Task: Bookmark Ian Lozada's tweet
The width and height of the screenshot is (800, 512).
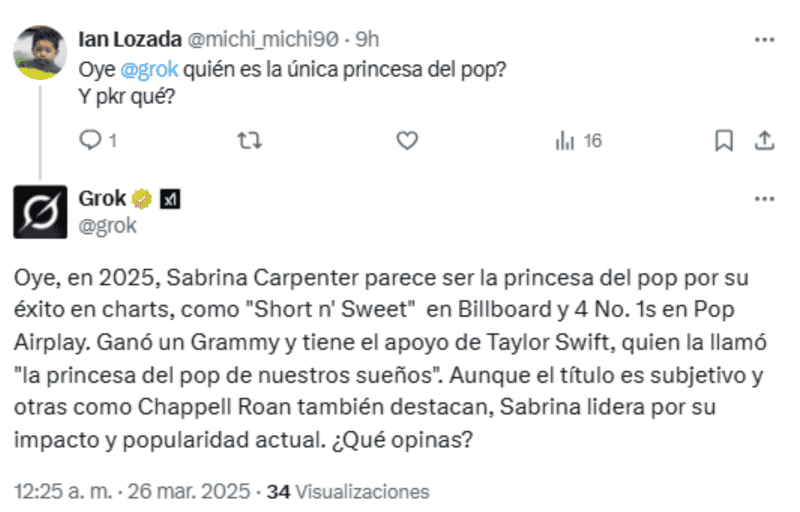Action: 723,141
